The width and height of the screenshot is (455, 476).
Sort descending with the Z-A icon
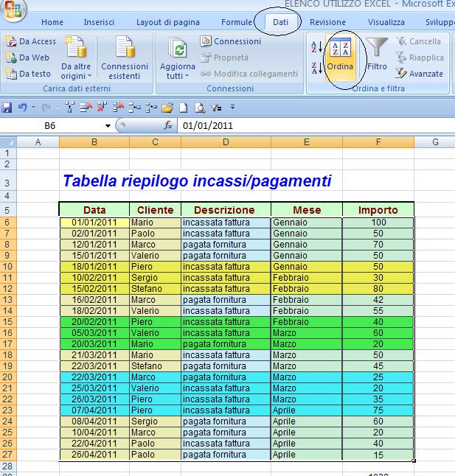point(316,69)
